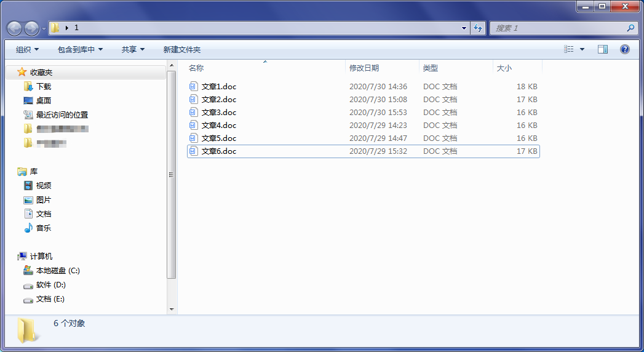Click the date 2020/7/29 14:23
Image resolution: width=644 pixels, height=352 pixels.
tap(378, 126)
